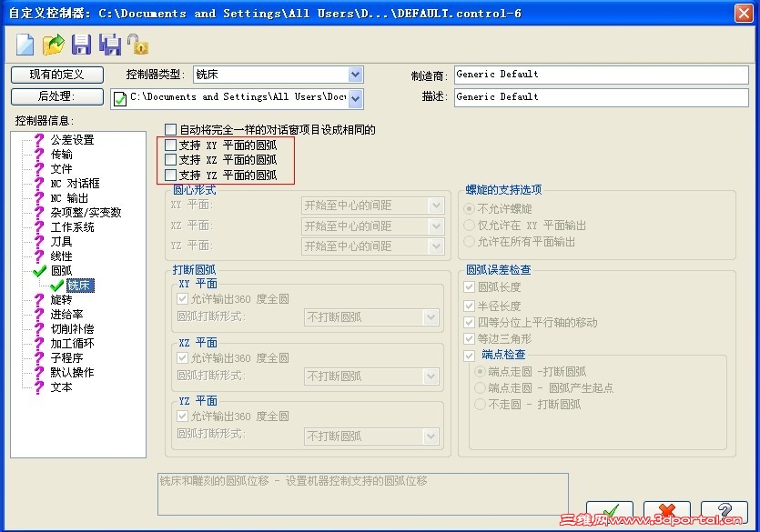The height and width of the screenshot is (532, 760).
Task: Open YZ 平面 圆弧打断形式 dropdown
Action: (x=431, y=437)
